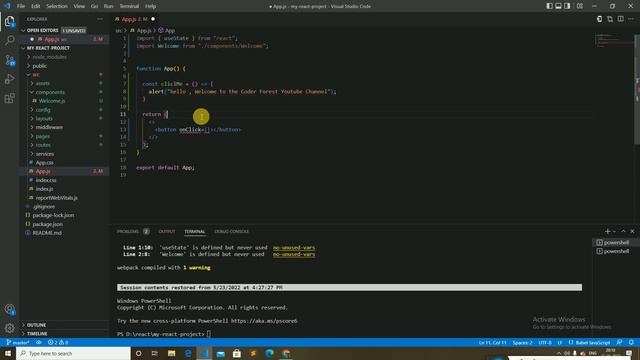Open the Windows Start button
The height and width of the screenshot is (360, 640).
coord(8,353)
